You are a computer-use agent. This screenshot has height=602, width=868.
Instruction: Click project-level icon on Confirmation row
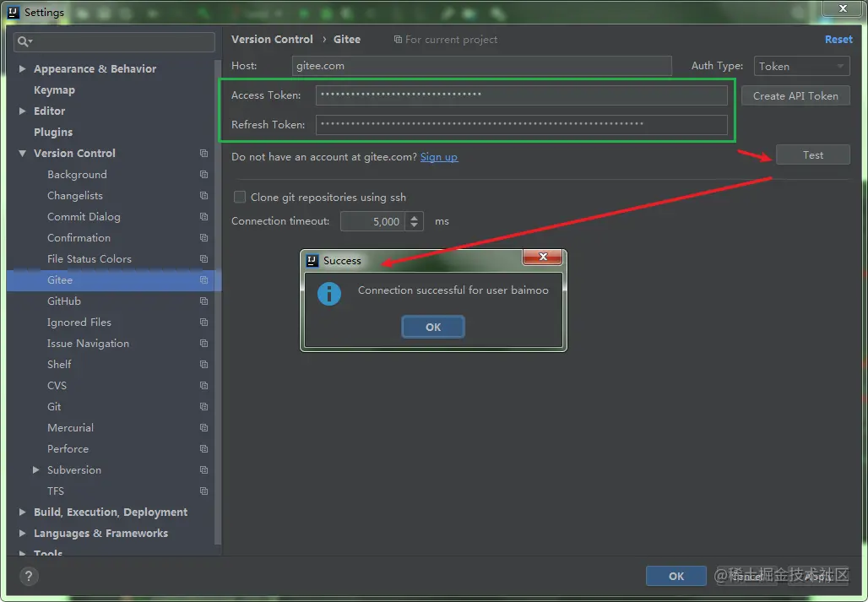[203, 237]
